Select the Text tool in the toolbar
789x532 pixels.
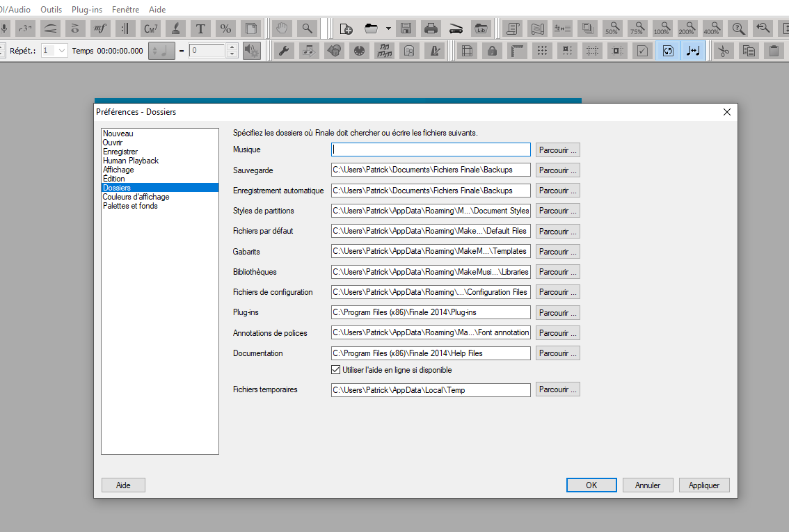pyautogui.click(x=200, y=29)
